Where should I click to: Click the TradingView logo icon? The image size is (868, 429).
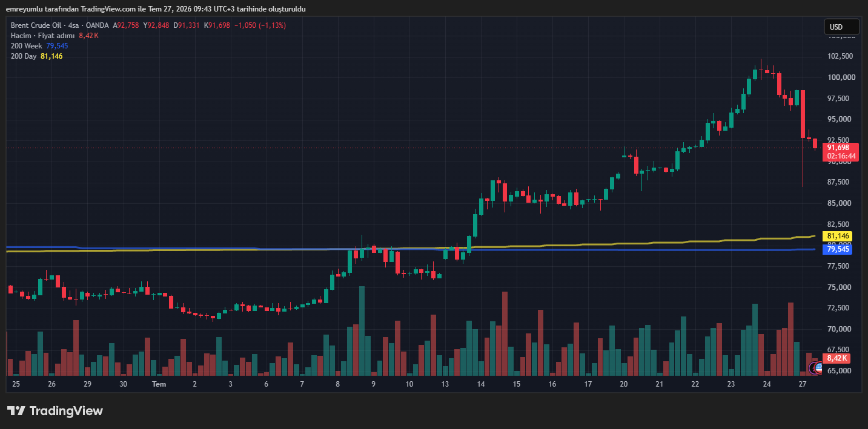(16, 411)
